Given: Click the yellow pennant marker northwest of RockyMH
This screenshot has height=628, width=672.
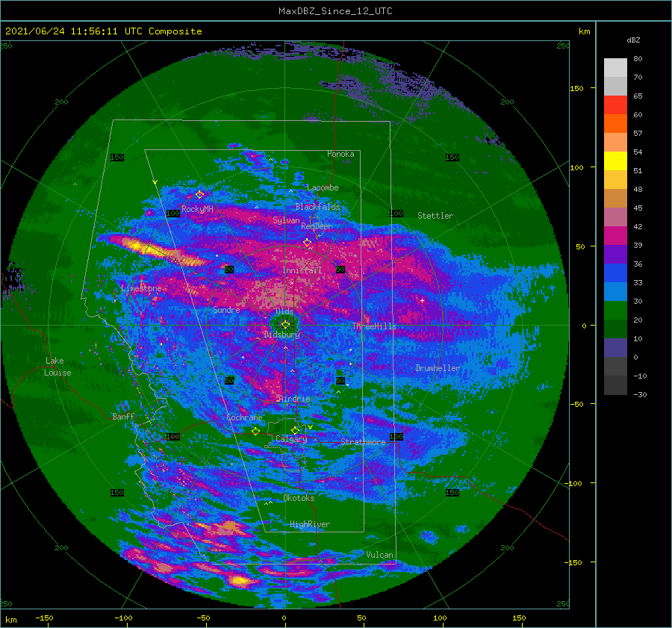Looking at the screenshot, I should [x=155, y=182].
